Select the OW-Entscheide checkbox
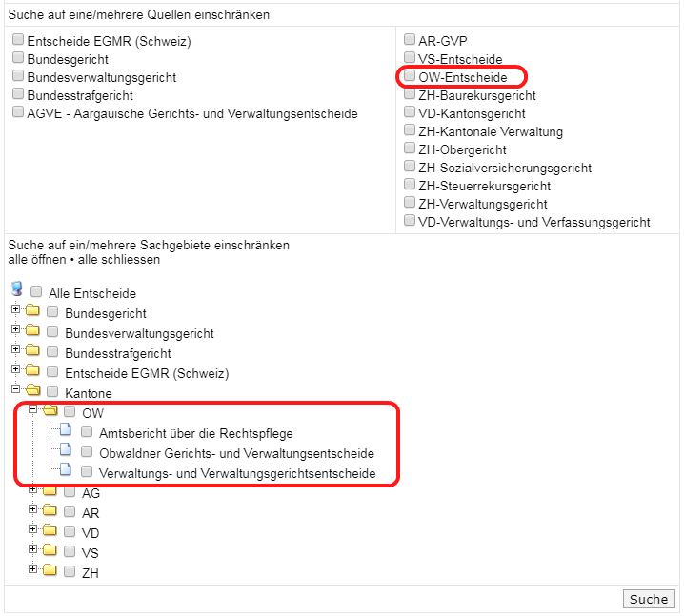684x616 pixels. point(410,75)
